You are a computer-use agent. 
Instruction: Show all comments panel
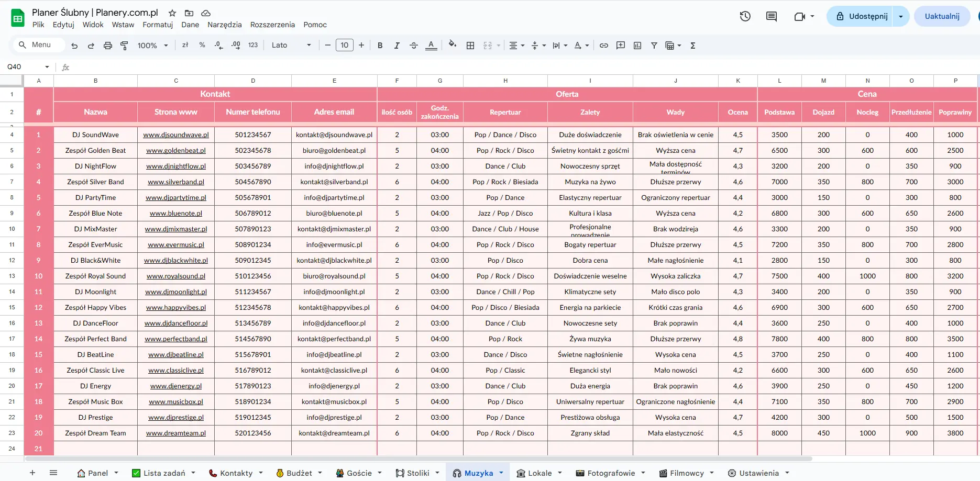pyautogui.click(x=772, y=16)
